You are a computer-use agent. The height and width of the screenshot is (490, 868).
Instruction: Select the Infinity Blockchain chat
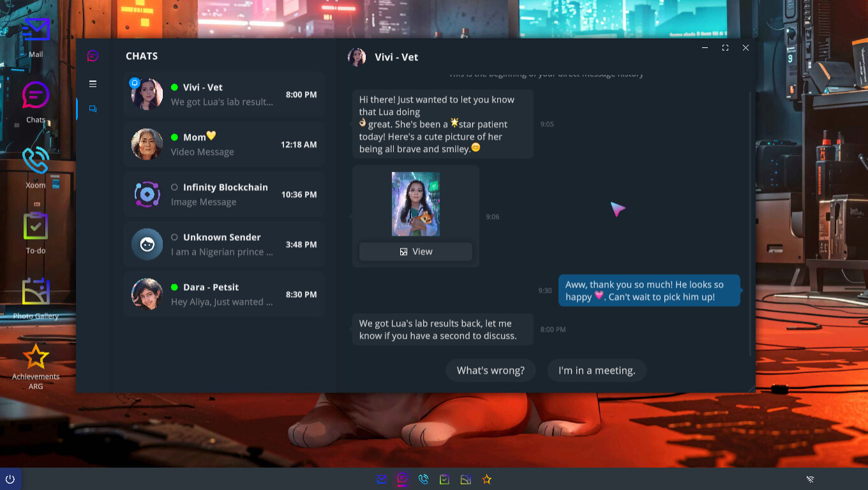(x=224, y=194)
